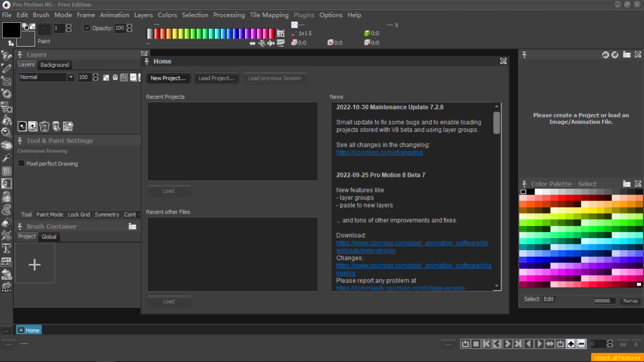Select the paint bucket fill tool

click(x=6, y=120)
